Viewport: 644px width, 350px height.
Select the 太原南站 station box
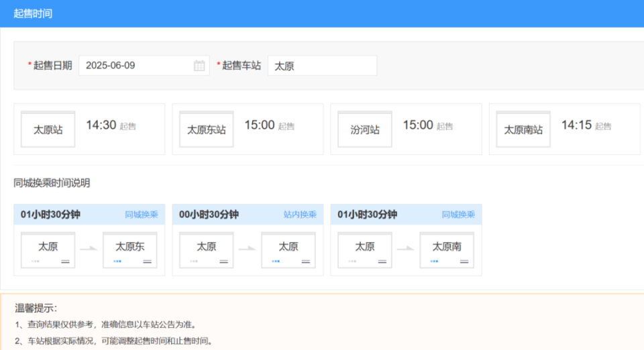523,129
